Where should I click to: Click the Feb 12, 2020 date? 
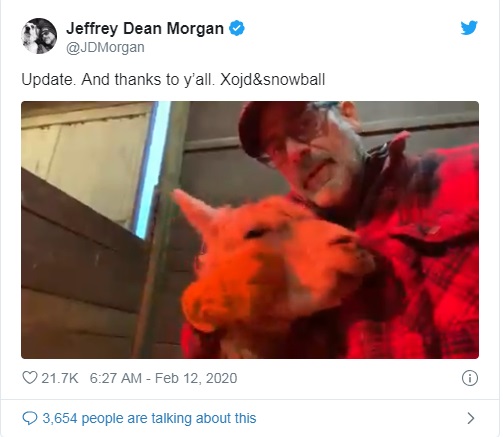click(x=196, y=378)
